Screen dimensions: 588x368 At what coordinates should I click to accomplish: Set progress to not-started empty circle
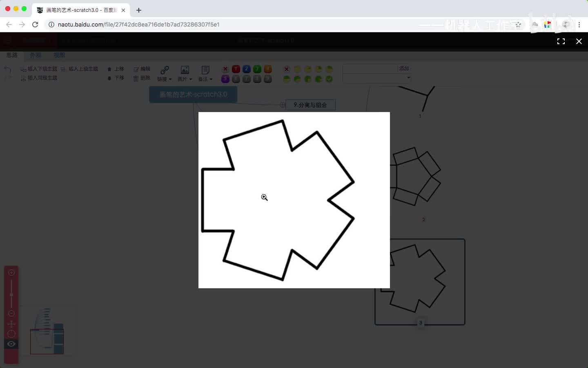297,69
